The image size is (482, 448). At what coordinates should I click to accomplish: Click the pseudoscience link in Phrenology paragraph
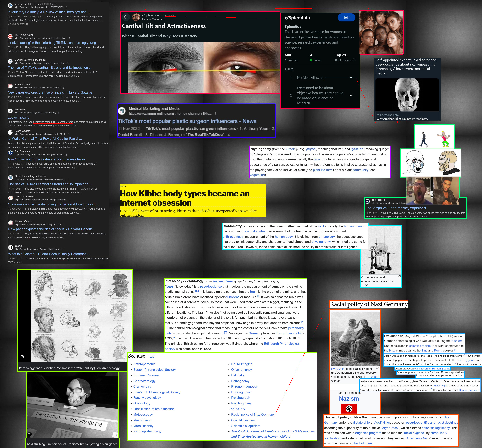click(211, 287)
